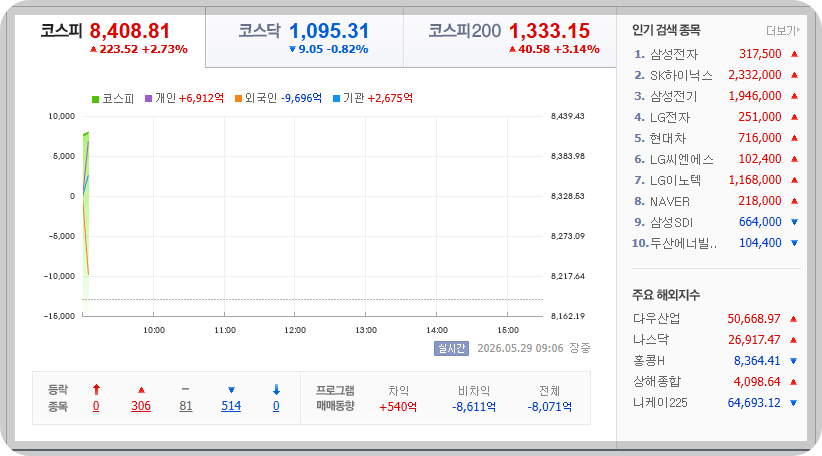Click the KOSPI index value 8,408.81

(129, 31)
